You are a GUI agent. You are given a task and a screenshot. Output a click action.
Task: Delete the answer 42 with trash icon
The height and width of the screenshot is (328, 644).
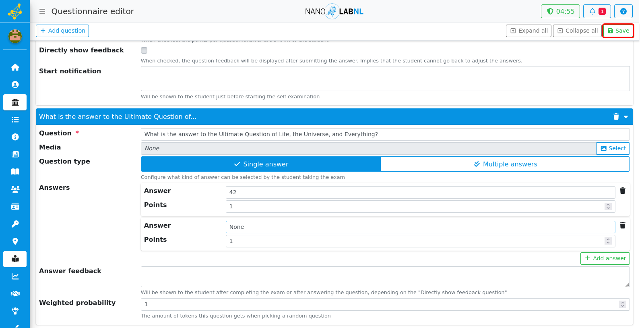click(622, 191)
